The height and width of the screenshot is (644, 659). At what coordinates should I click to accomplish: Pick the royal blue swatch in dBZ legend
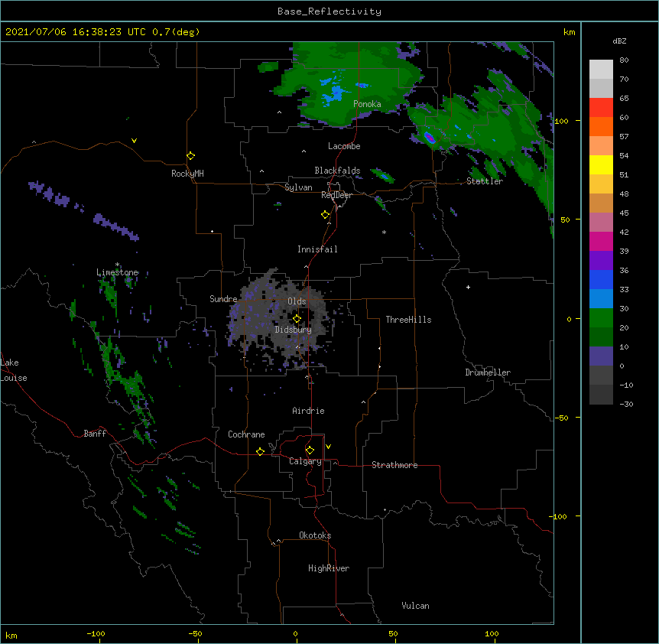(x=601, y=279)
